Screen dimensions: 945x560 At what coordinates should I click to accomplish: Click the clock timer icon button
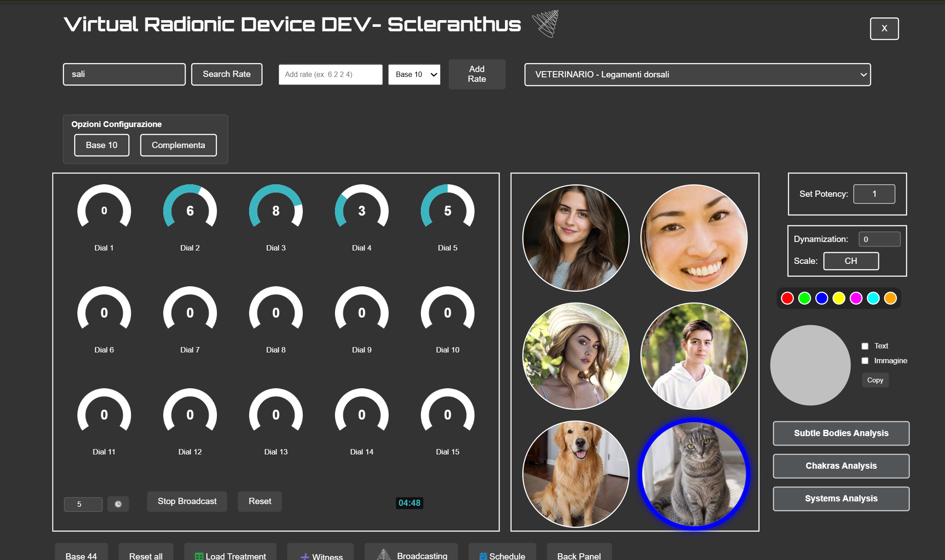click(118, 504)
